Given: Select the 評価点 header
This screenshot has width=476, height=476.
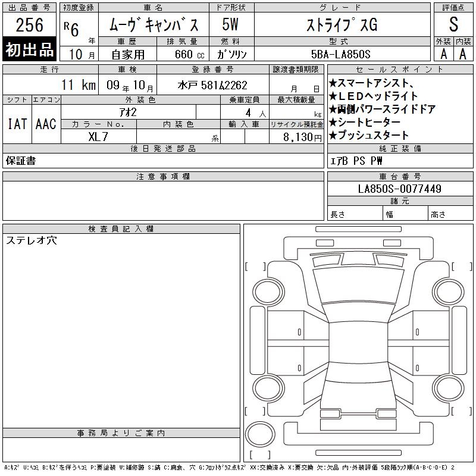Looking at the screenshot, I should tap(453, 8).
